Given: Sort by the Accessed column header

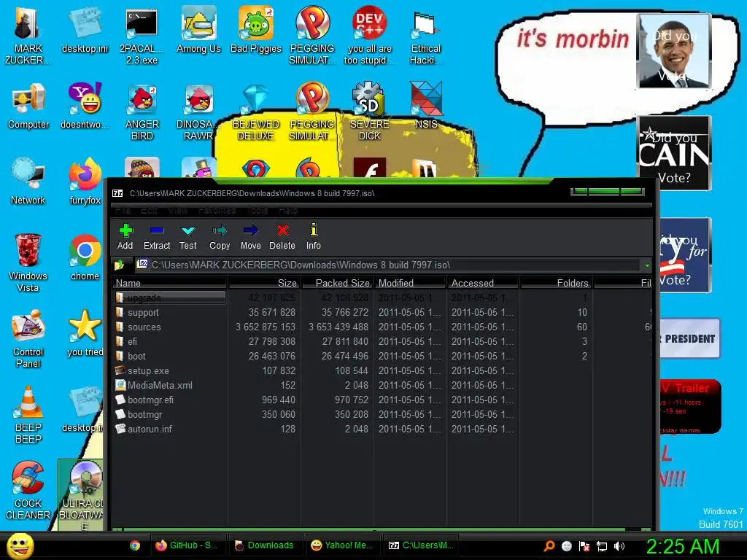Looking at the screenshot, I should [x=483, y=283].
